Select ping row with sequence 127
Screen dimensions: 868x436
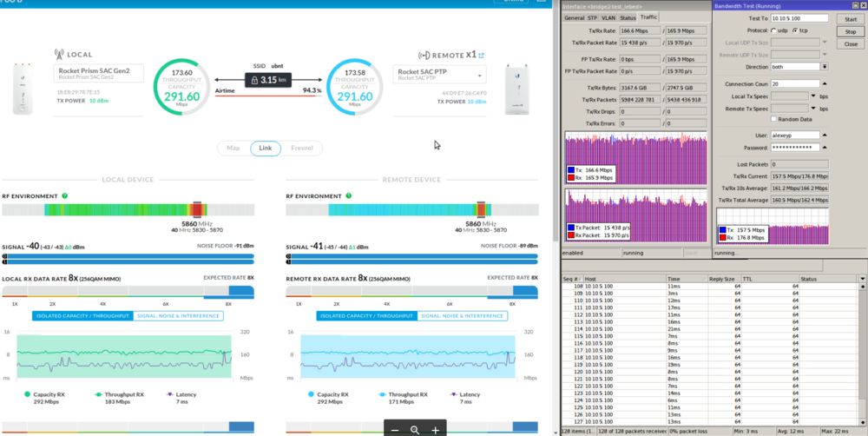point(710,421)
